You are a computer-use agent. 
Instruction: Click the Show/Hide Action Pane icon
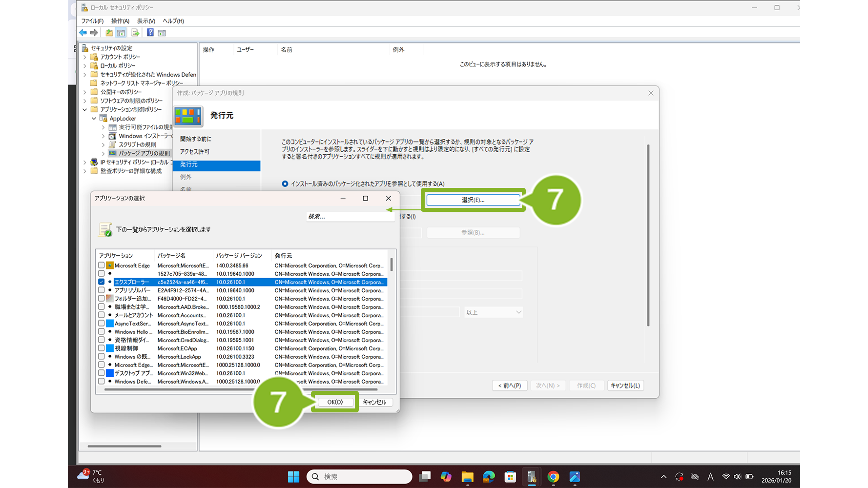pyautogui.click(x=162, y=33)
